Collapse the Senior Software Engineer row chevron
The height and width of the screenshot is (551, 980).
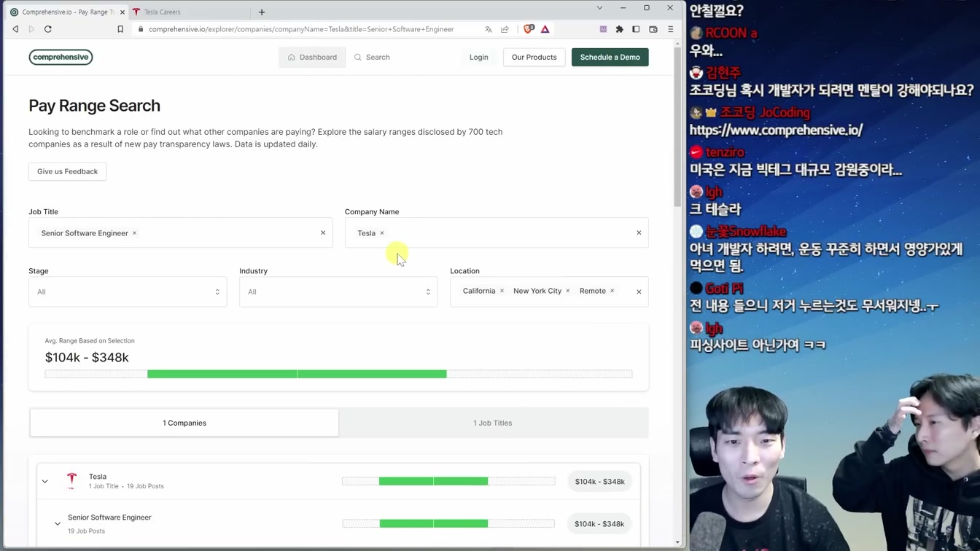pos(58,524)
